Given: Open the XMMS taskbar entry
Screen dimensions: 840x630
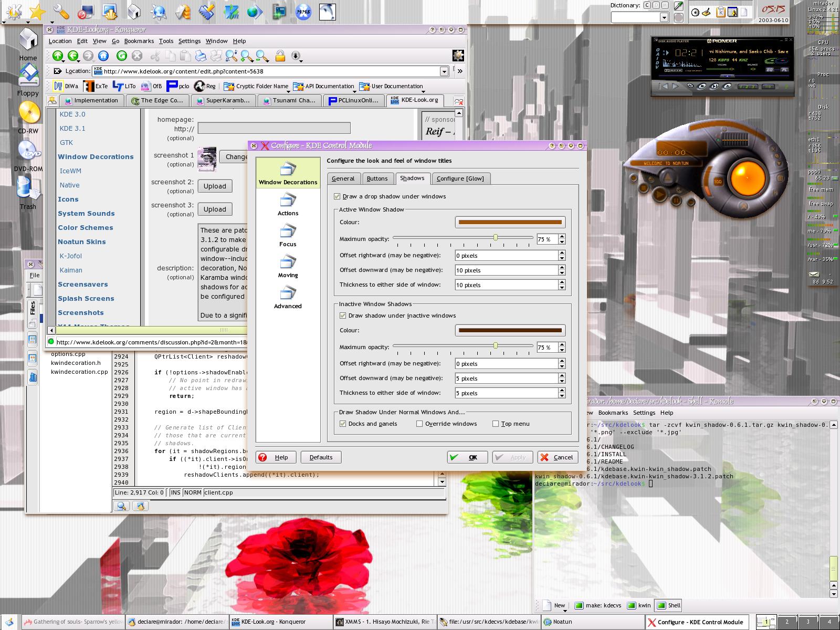Looking at the screenshot, I should pyautogui.click(x=385, y=622).
